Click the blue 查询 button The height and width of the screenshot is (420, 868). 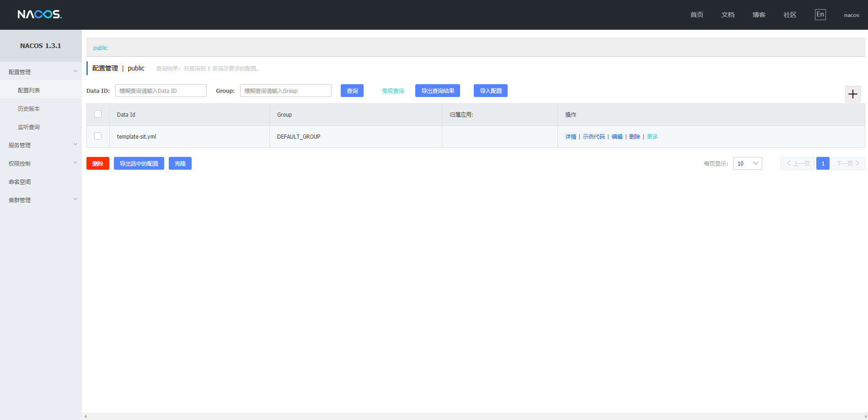coord(352,91)
